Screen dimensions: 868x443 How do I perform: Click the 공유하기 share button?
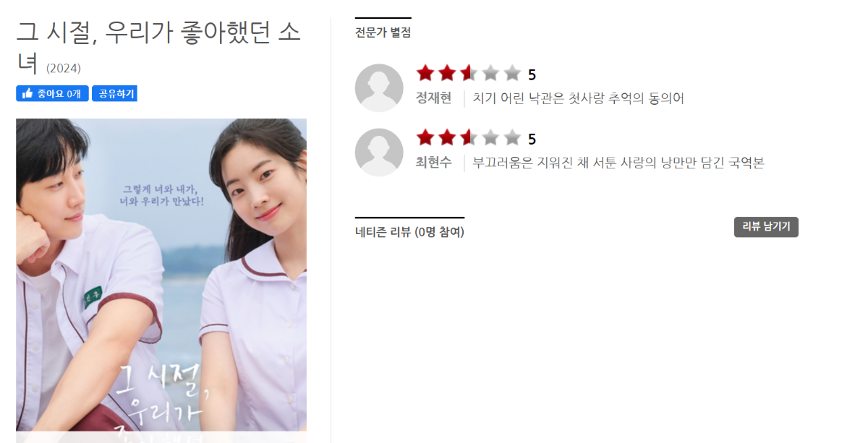pos(114,93)
